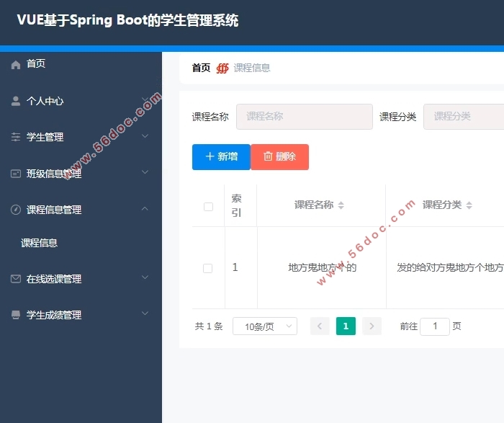Collapse the 课程信息管理 submenu chevron
The image size is (504, 423).
[145, 209]
